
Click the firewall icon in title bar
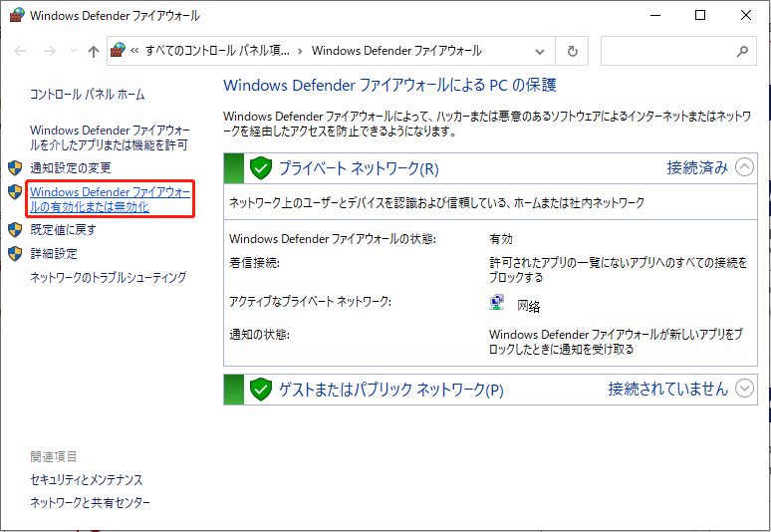point(17,15)
